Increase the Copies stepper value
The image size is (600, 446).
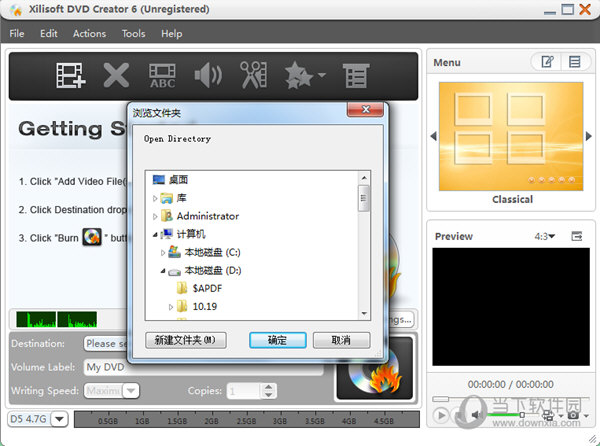point(269,387)
